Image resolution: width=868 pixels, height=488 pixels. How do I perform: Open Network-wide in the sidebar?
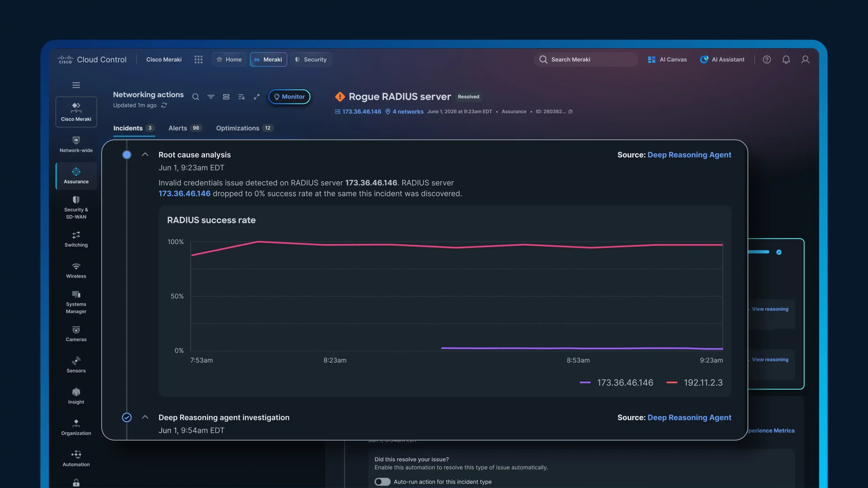(76, 145)
